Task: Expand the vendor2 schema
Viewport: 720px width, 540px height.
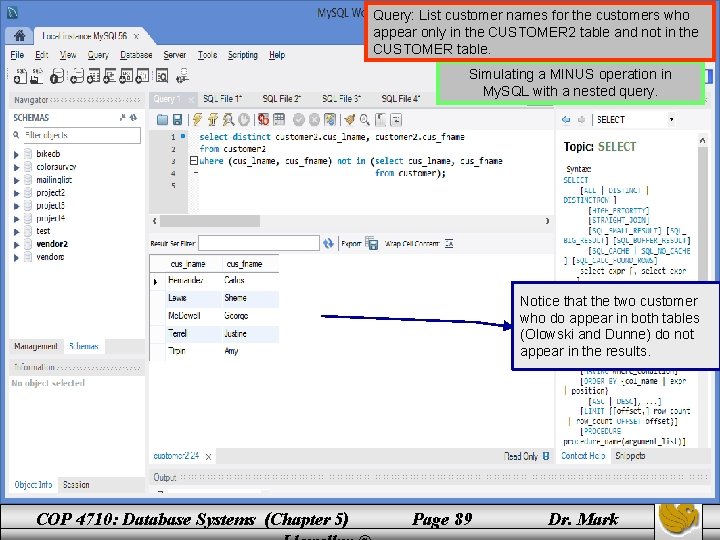Action: [17, 245]
